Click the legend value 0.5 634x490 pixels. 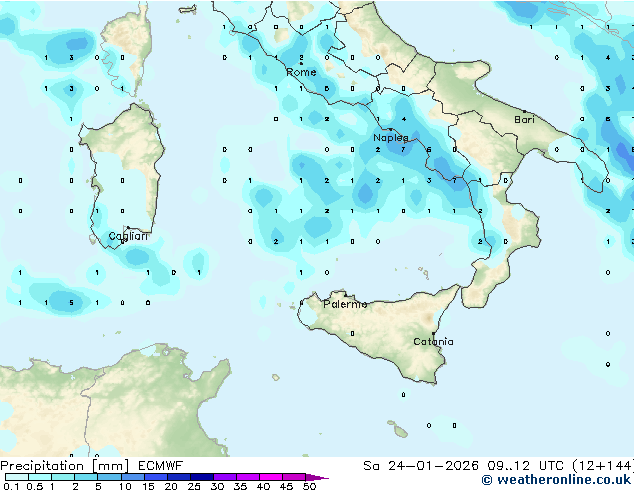click(34, 486)
